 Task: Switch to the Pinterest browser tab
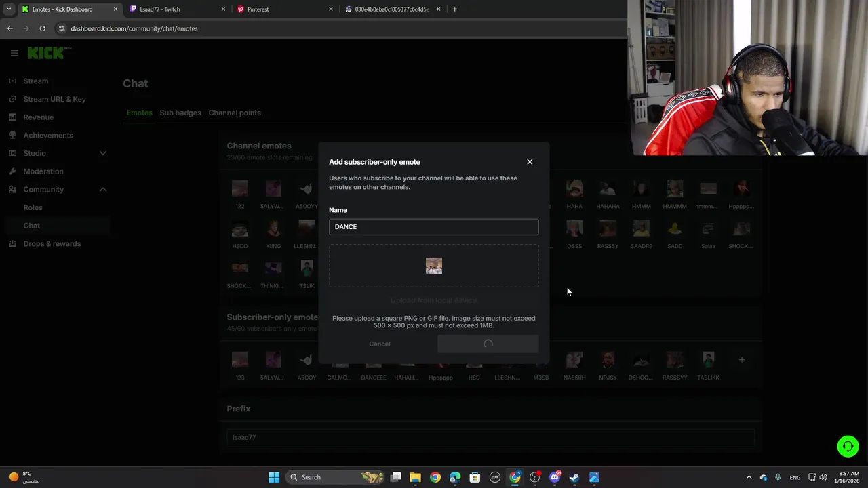point(286,9)
